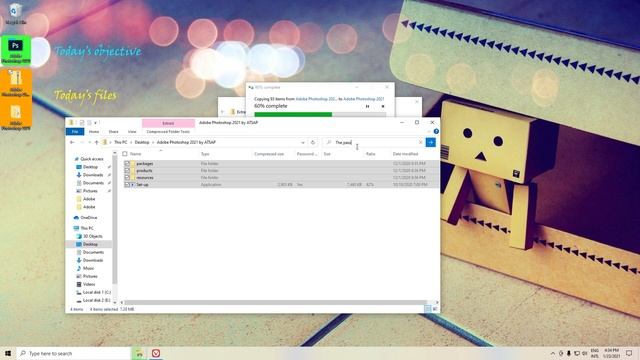Screen dimensions: 640x360
Task: Open pinned Pictures under Quick access
Action: (90, 191)
